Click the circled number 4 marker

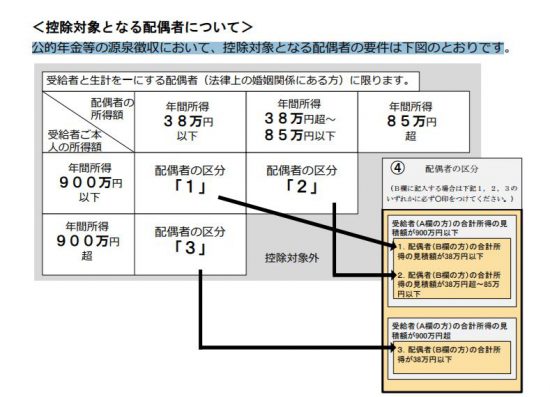pos(397,168)
